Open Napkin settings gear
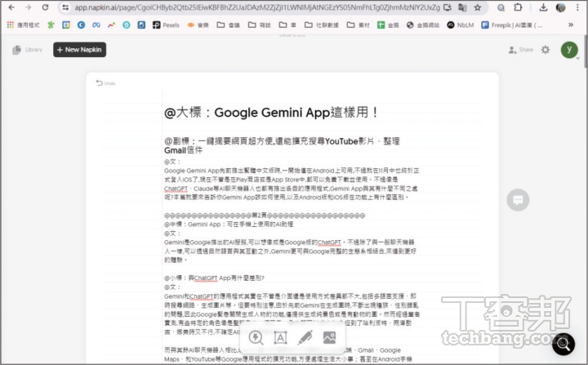This screenshot has width=588, height=365. click(x=546, y=50)
